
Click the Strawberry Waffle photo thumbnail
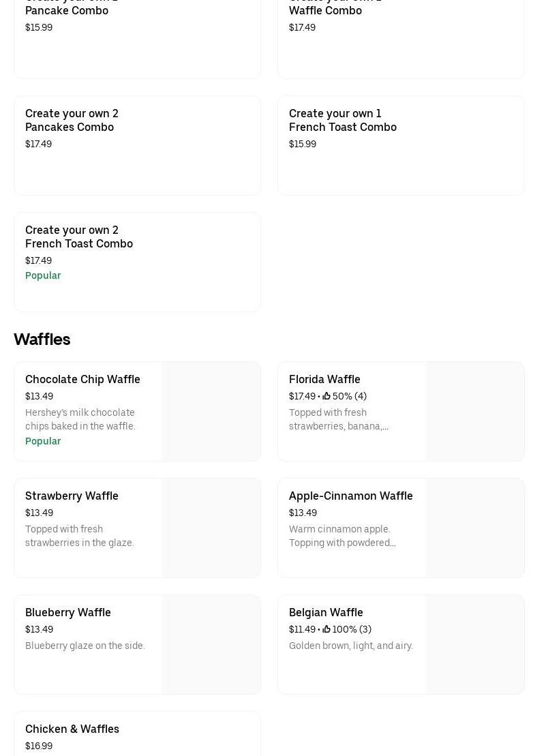pos(211,528)
